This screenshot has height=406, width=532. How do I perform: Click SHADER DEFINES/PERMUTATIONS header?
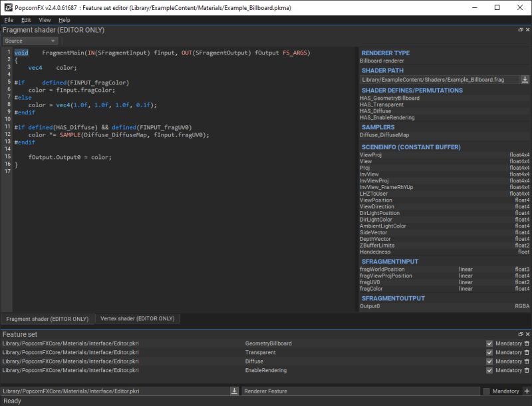(412, 91)
